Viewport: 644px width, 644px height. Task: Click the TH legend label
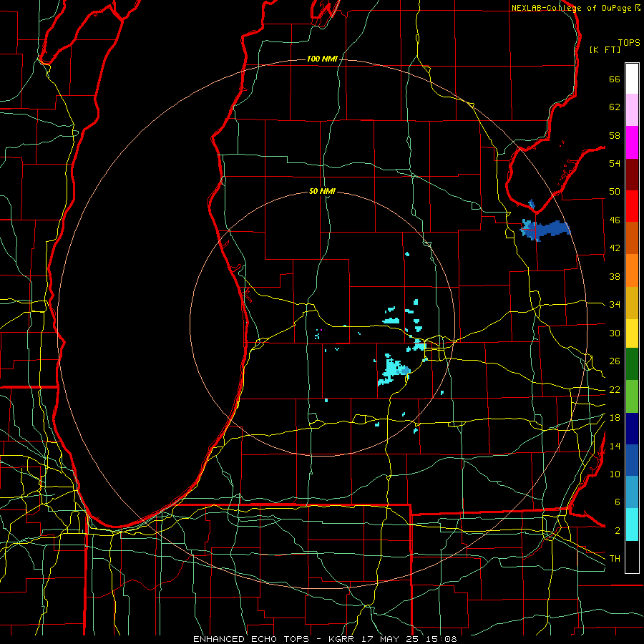615,558
